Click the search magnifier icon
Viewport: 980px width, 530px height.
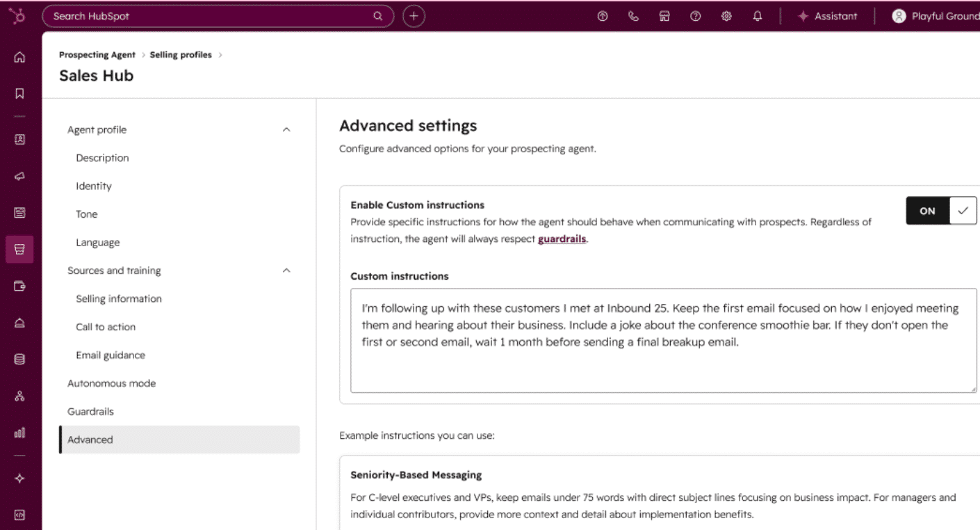pos(378,16)
